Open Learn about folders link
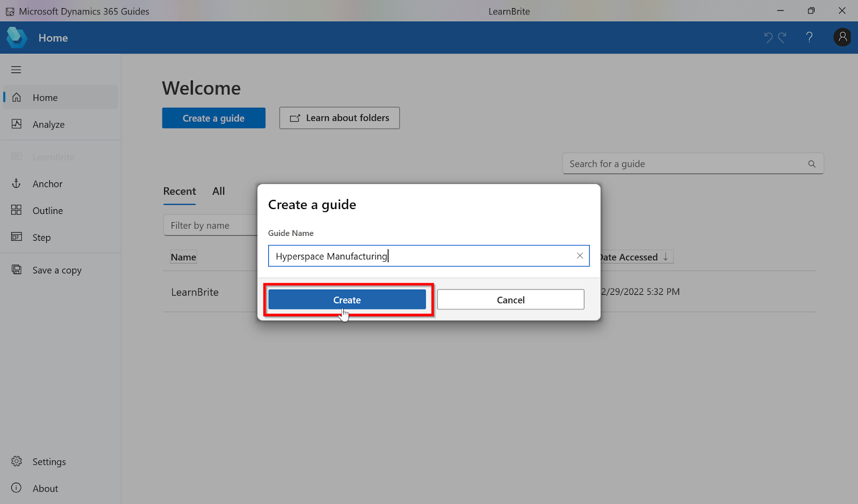Viewport: 858px width, 504px height. [339, 118]
